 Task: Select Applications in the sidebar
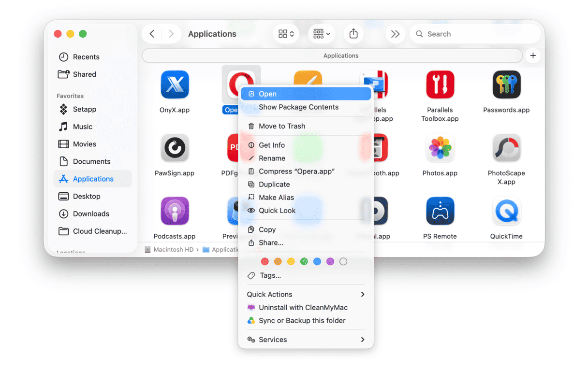[92, 179]
